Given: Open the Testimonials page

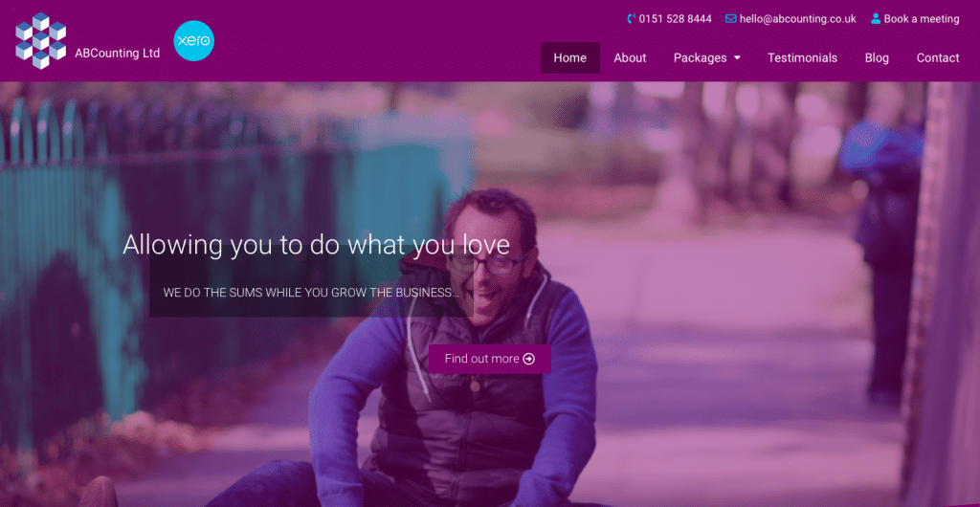Looking at the screenshot, I should pos(803,58).
